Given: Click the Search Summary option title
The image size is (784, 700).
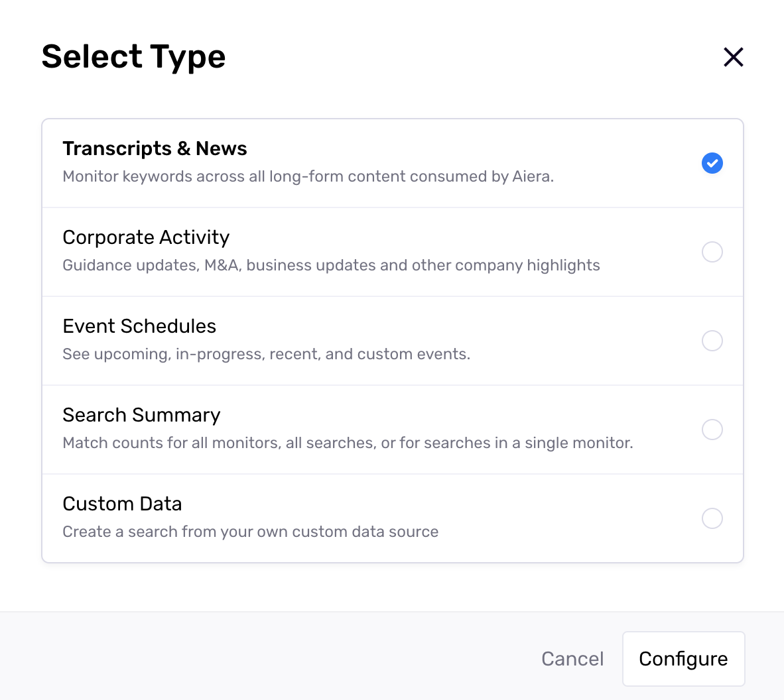Looking at the screenshot, I should (x=141, y=415).
